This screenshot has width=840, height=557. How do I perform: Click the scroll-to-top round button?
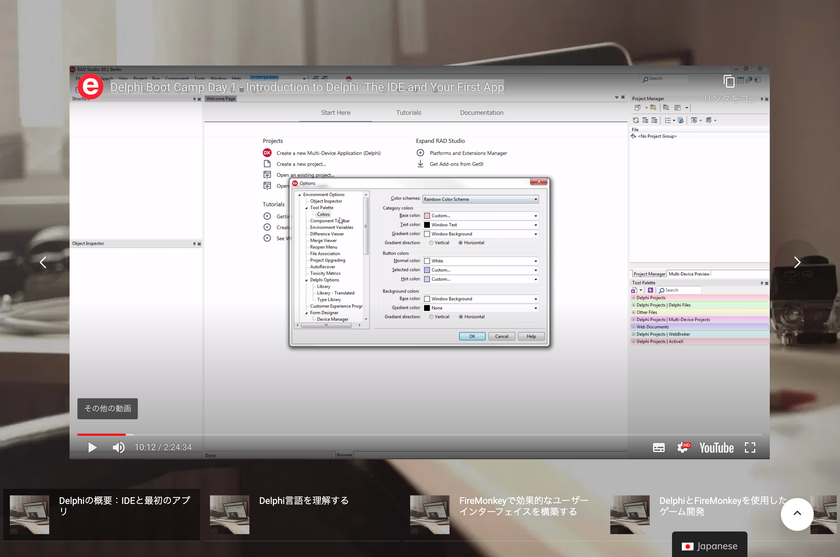(797, 514)
